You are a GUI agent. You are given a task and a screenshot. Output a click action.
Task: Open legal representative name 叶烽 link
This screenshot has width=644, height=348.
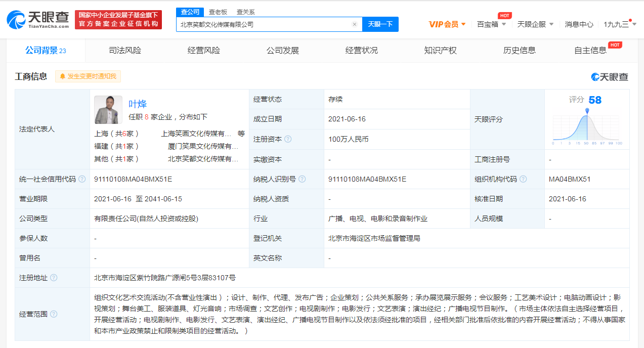click(x=138, y=104)
